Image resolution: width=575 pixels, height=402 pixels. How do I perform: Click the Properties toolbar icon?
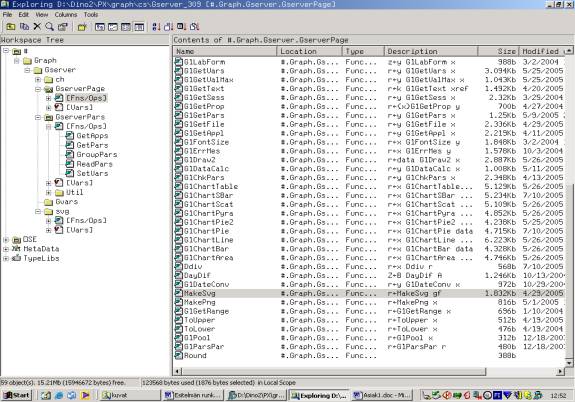pyautogui.click(x=63, y=26)
